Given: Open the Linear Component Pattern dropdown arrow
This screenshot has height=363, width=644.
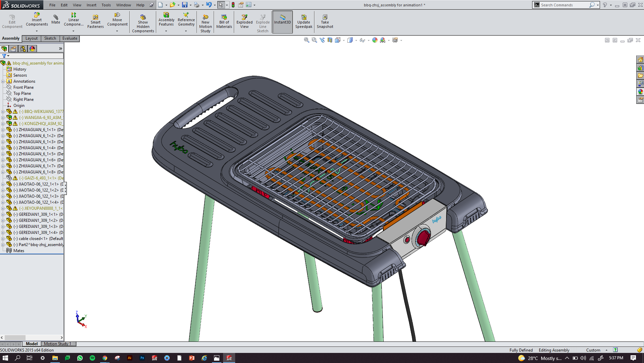Looking at the screenshot, I should tap(73, 31).
